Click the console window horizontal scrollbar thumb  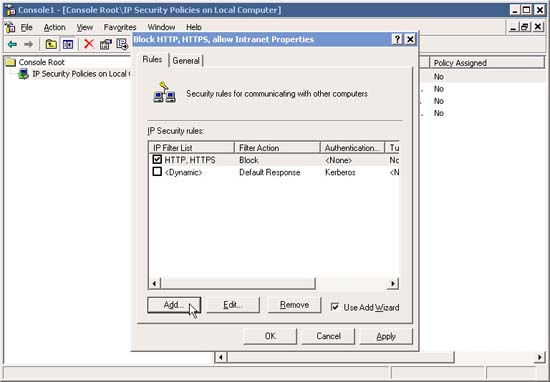pyautogui.click(x=340, y=357)
